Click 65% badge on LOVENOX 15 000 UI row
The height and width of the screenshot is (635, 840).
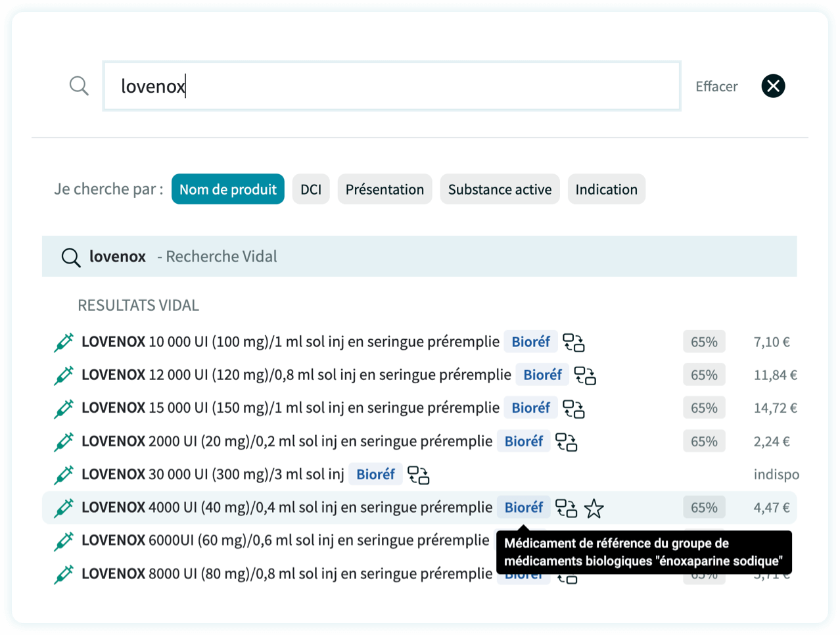[704, 408]
